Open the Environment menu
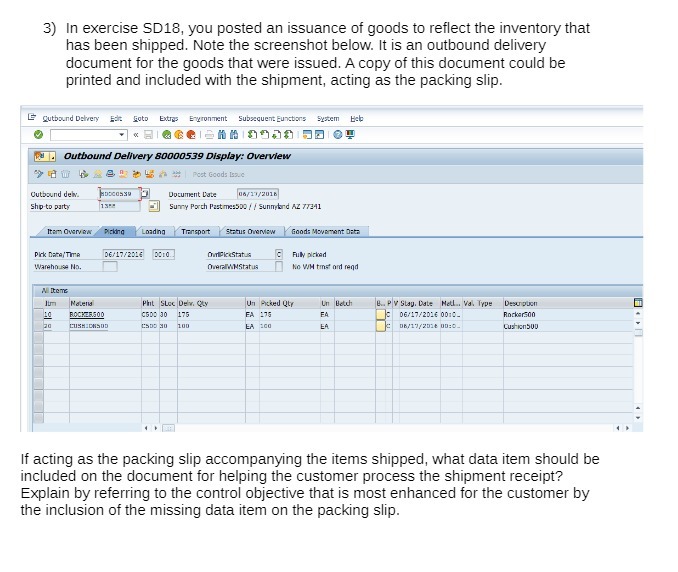 [x=208, y=118]
